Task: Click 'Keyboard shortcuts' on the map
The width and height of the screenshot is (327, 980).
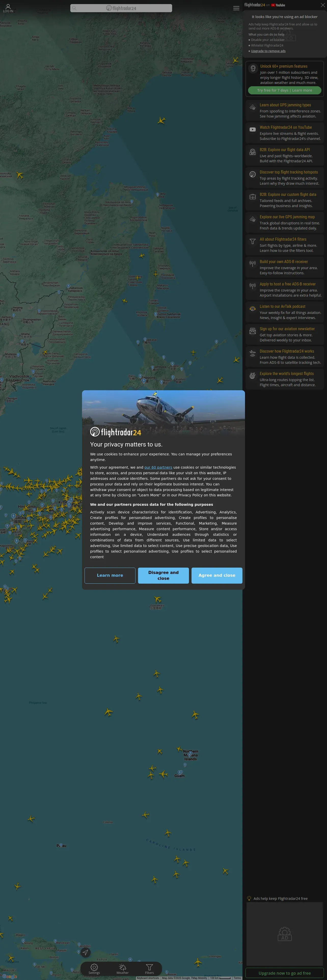Action: pyautogui.click(x=148, y=978)
